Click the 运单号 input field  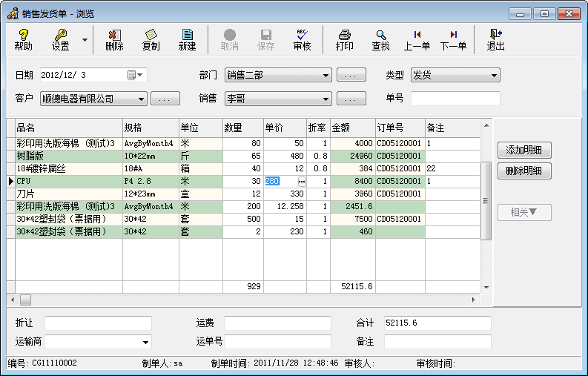click(277, 342)
